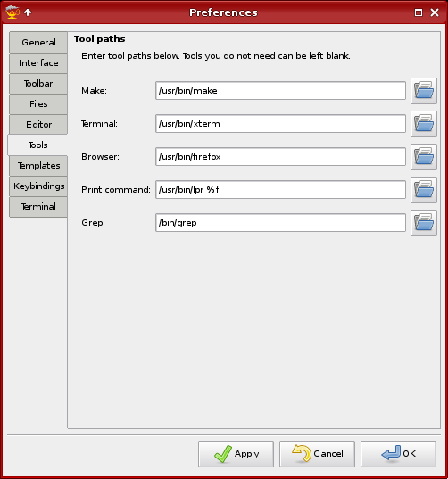Click the Grep path text field

[280, 223]
